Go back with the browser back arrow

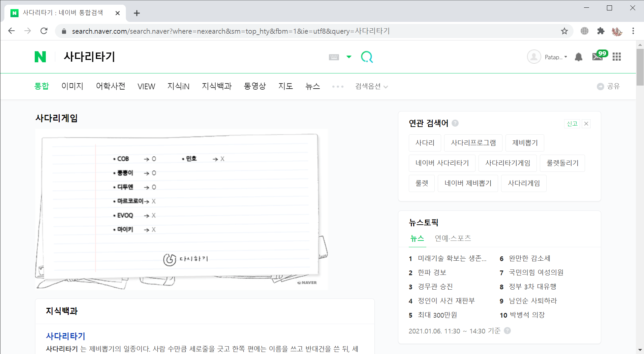(x=11, y=31)
